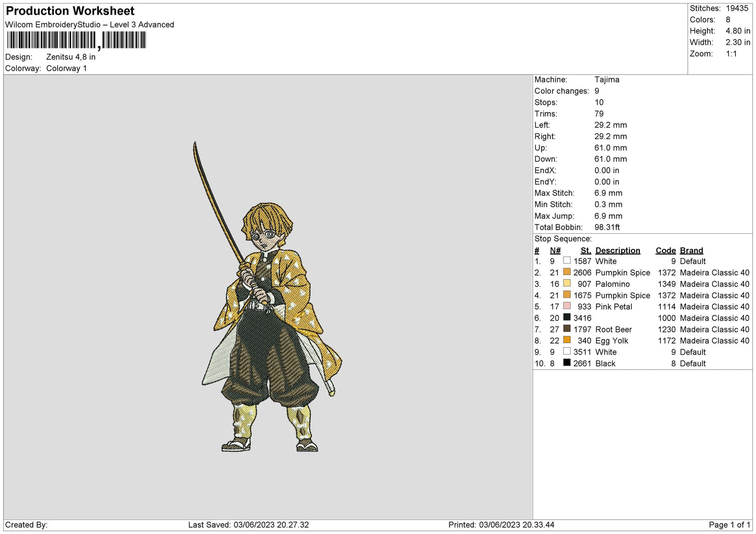Click the "Created By:" footer label
Viewport: 756px width, 534px height.
point(26,525)
